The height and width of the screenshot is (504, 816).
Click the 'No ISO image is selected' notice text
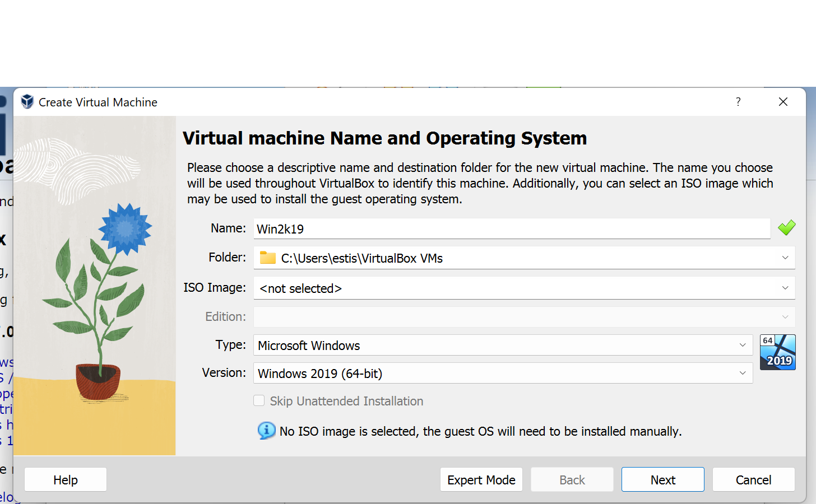481,431
